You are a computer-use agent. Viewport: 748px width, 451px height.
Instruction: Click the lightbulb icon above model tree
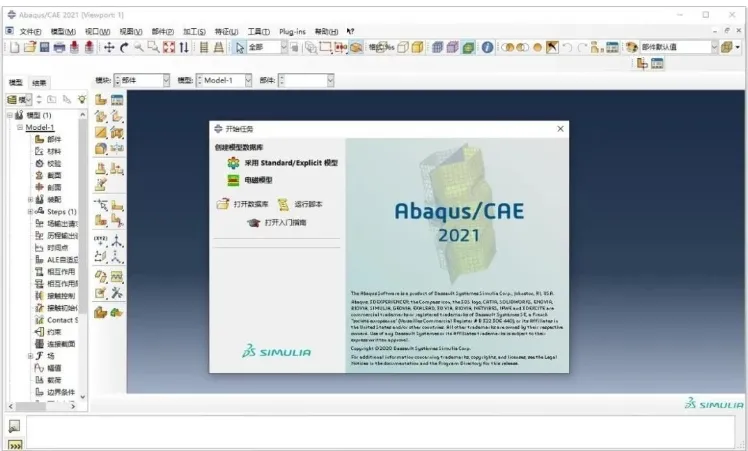coord(82,99)
